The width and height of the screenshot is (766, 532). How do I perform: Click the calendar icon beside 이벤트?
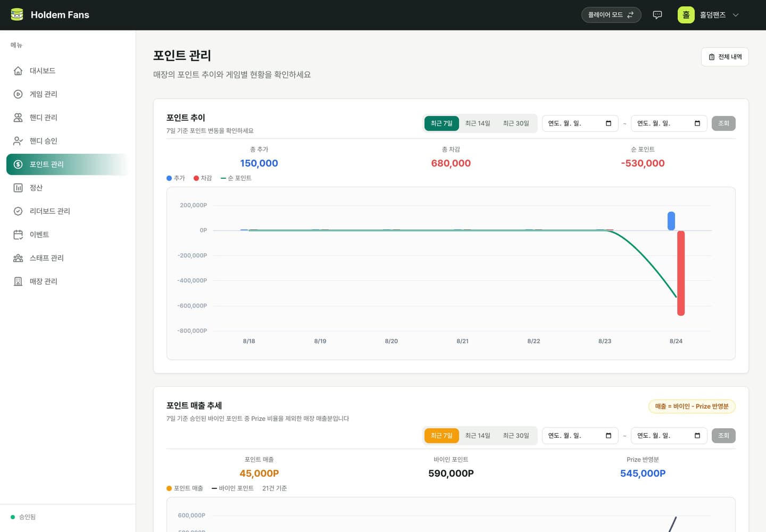click(x=18, y=235)
